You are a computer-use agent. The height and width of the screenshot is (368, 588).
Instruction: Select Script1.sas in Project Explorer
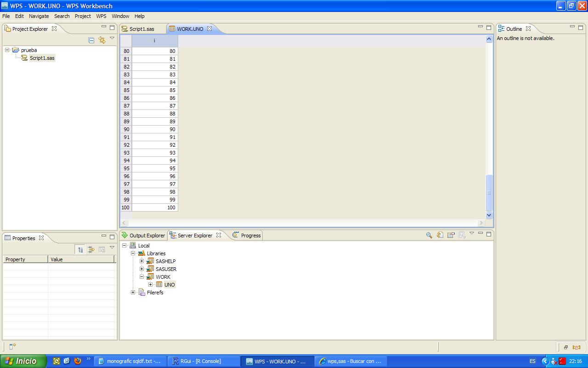pos(42,58)
